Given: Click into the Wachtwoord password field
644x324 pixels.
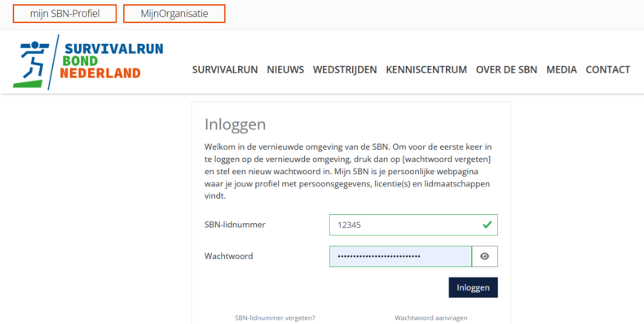Looking at the screenshot, I should (x=400, y=256).
